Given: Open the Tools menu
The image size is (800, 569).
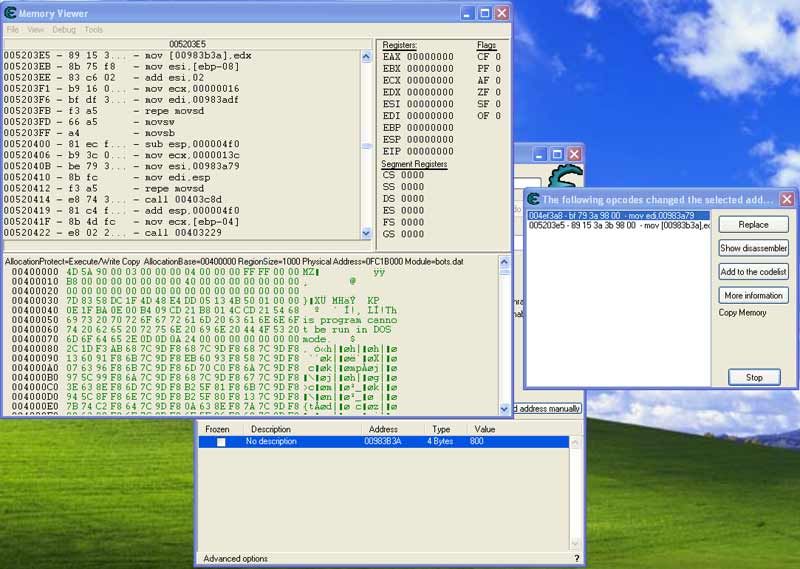Looking at the screenshot, I should (93, 30).
